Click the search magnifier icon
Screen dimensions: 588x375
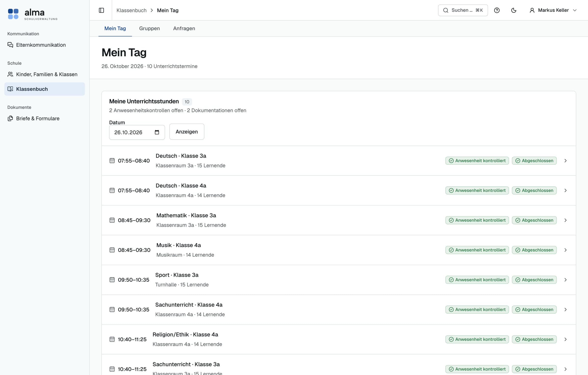tap(446, 10)
